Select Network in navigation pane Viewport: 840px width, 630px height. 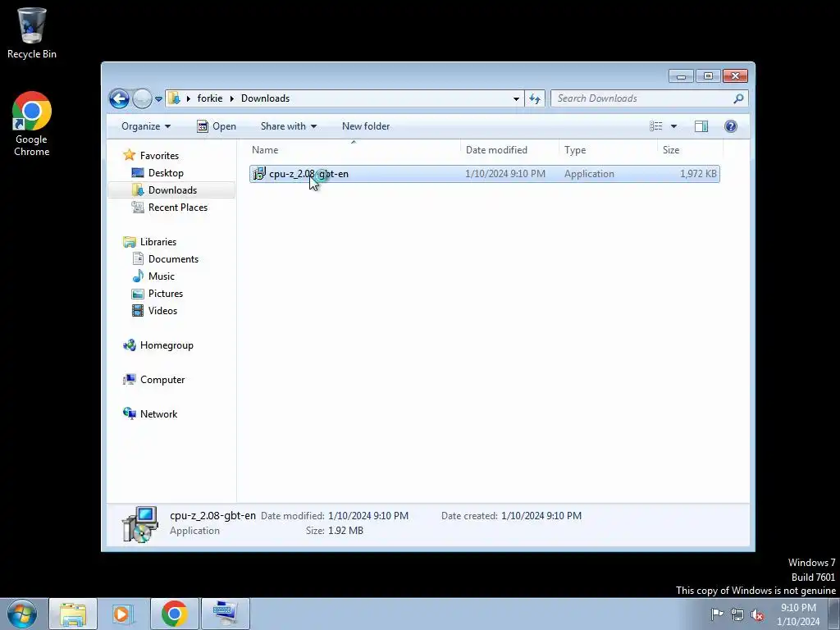coord(151,413)
